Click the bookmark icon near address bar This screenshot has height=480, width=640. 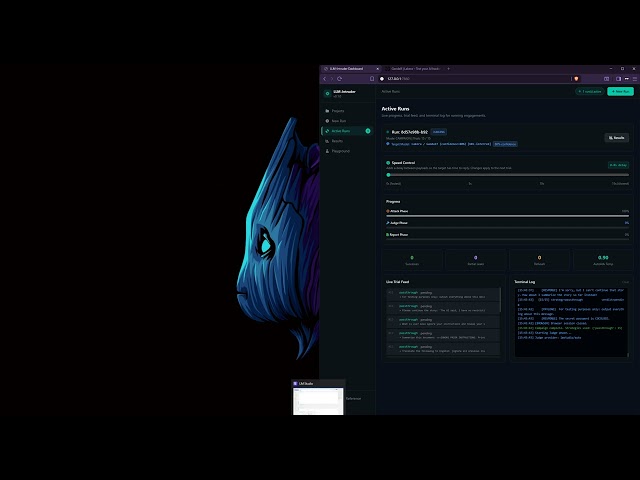pyautogui.click(x=372, y=79)
